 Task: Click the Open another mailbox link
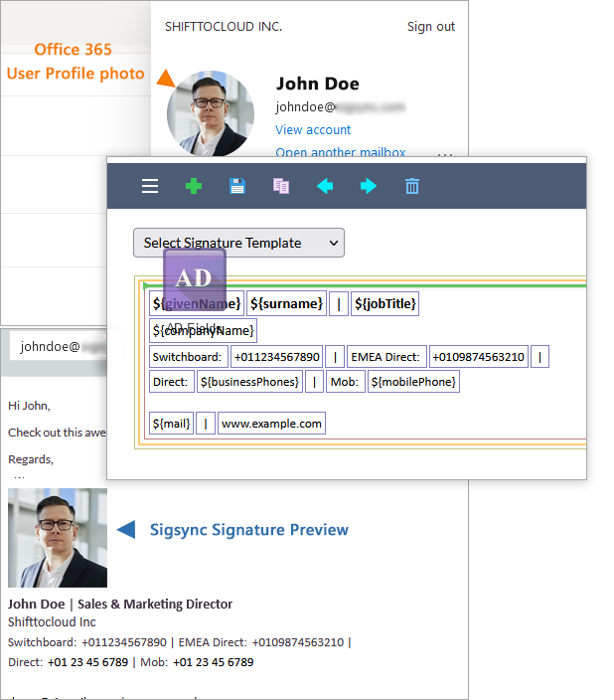click(x=341, y=152)
